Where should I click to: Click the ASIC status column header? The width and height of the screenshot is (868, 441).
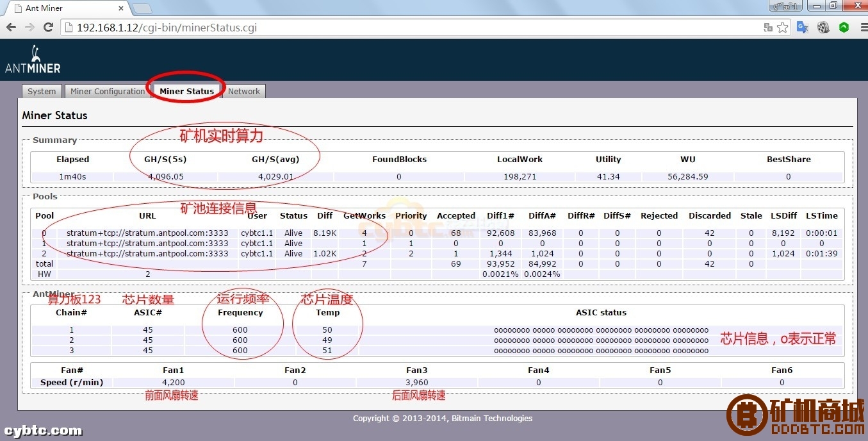(x=601, y=313)
